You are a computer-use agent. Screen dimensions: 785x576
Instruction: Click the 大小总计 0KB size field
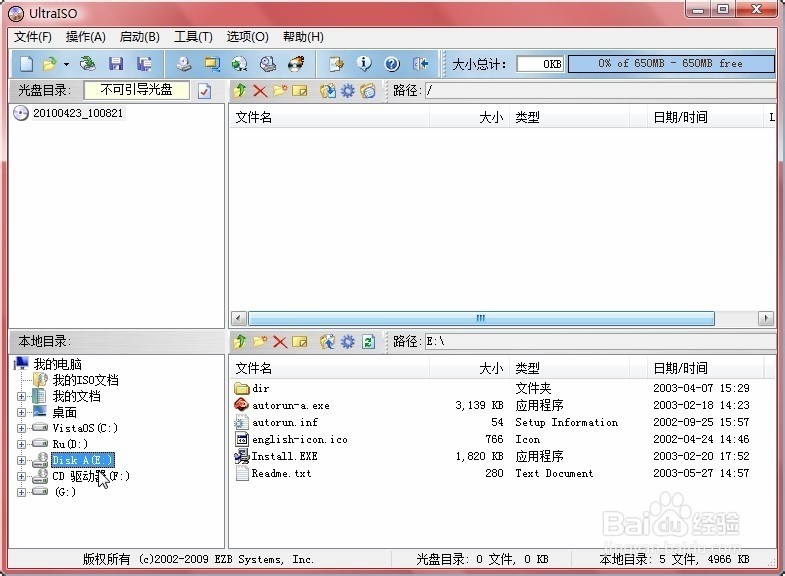(x=540, y=64)
